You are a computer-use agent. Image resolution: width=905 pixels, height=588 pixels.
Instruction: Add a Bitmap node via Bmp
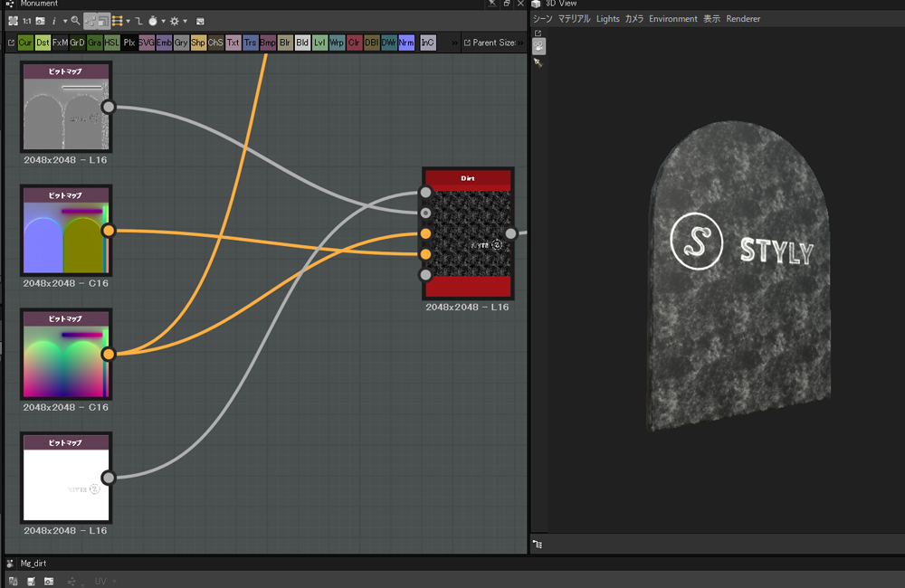point(268,43)
